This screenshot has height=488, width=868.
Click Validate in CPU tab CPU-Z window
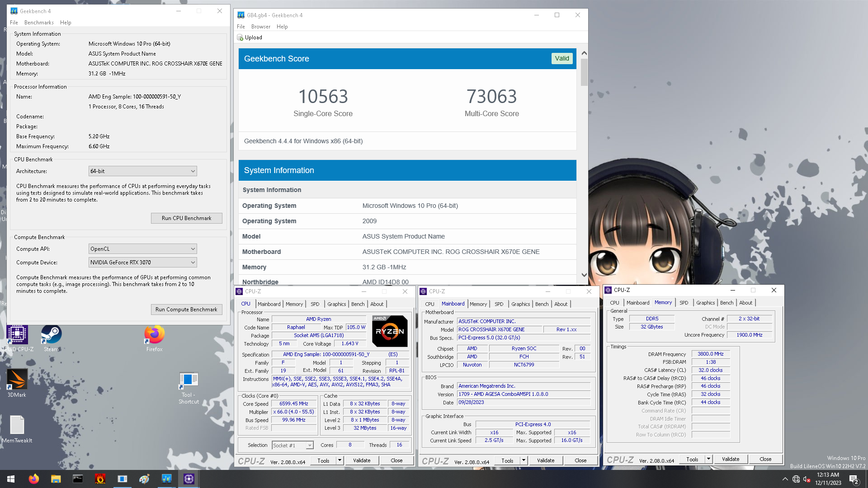[362, 460]
